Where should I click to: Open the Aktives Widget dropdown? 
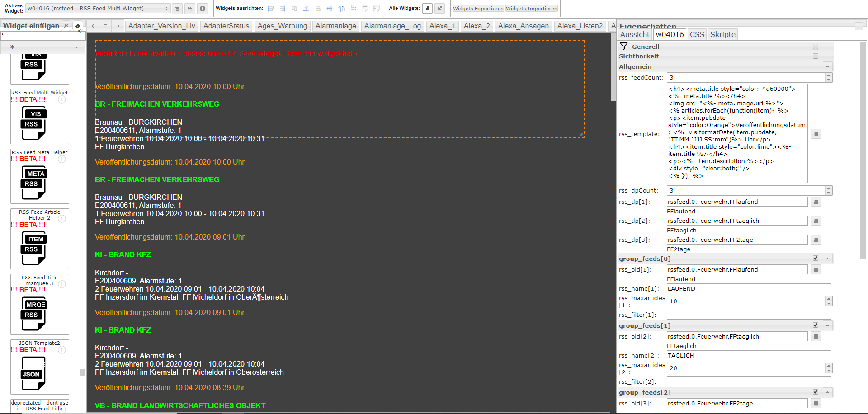[98, 9]
